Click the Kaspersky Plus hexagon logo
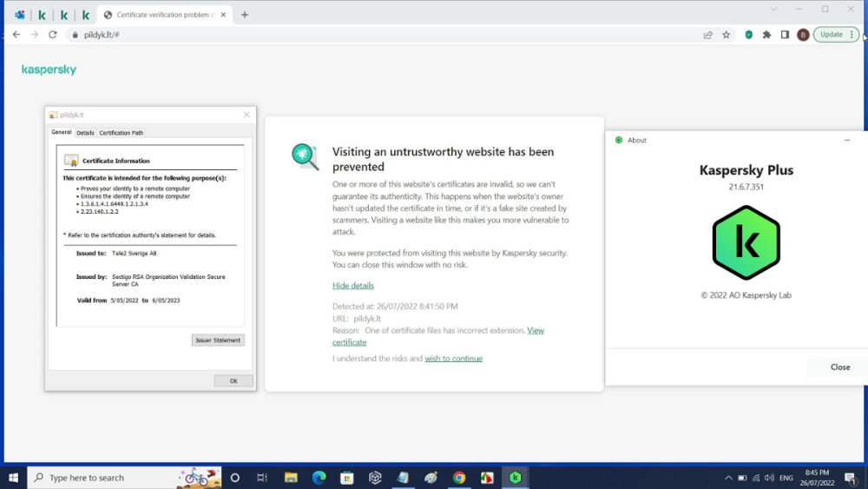 (746, 242)
